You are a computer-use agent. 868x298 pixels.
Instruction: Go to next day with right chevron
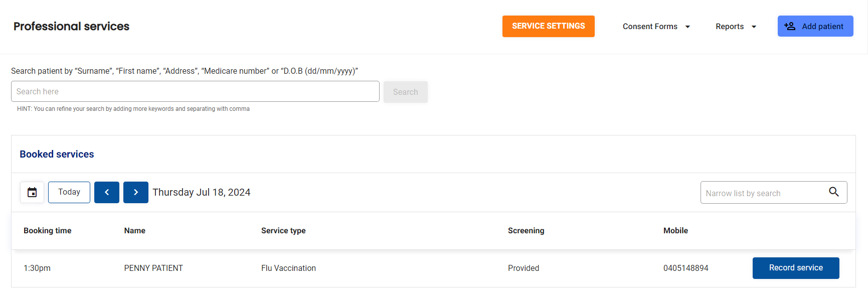pos(136,192)
